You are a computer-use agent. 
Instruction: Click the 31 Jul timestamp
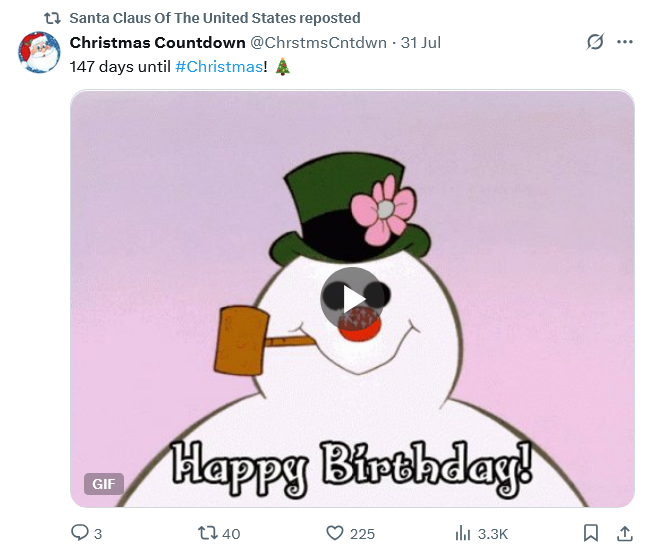click(420, 42)
